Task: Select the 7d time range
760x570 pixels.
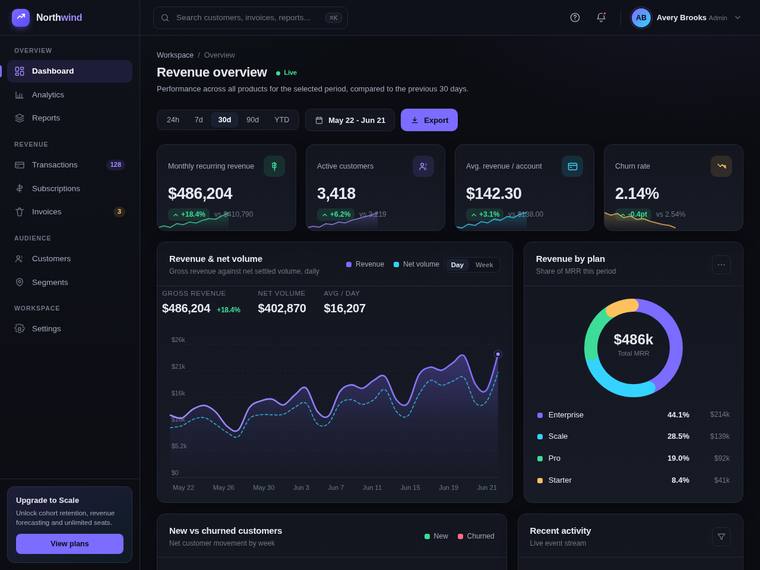Action: (x=199, y=120)
